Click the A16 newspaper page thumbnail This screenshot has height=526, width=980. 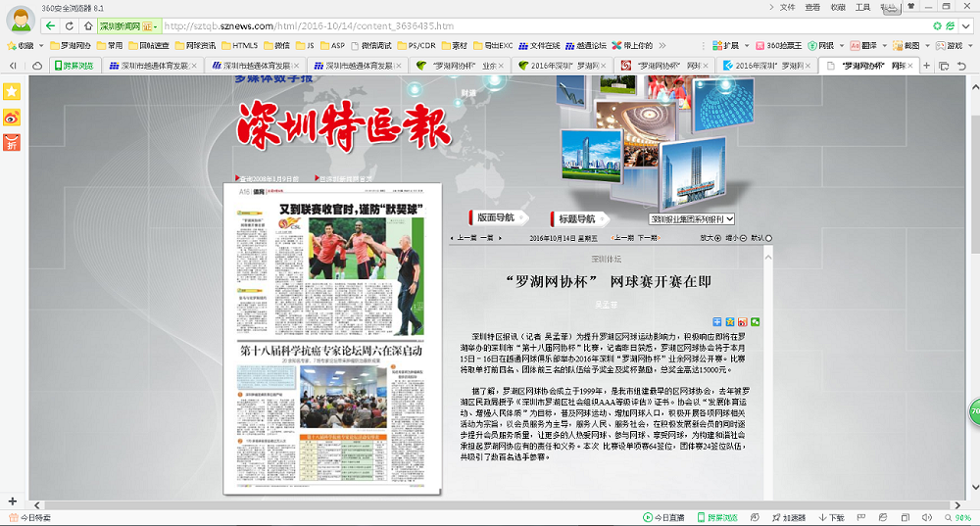click(x=332, y=339)
